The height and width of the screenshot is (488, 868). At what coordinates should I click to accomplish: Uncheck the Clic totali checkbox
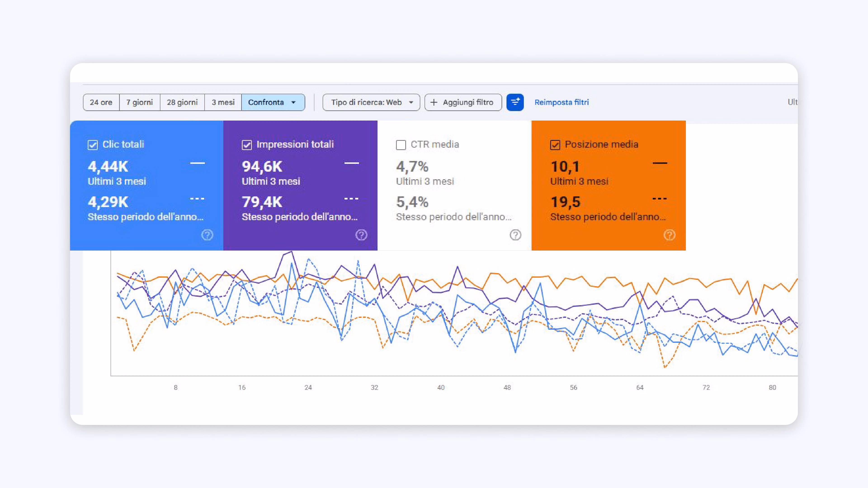[93, 145]
